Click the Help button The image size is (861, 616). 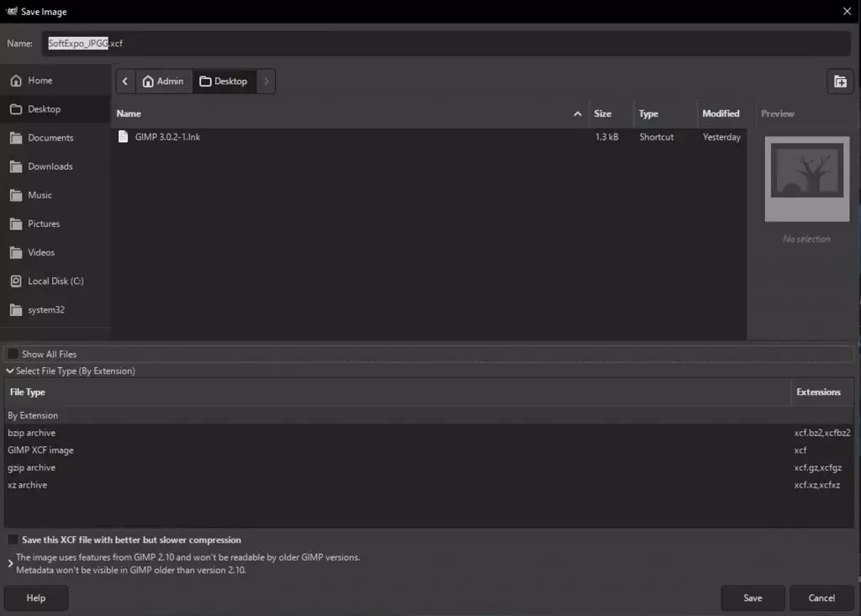coord(35,598)
